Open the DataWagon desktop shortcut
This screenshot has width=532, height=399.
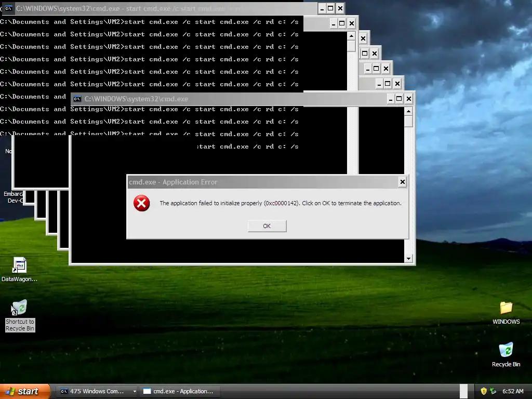click(x=19, y=270)
